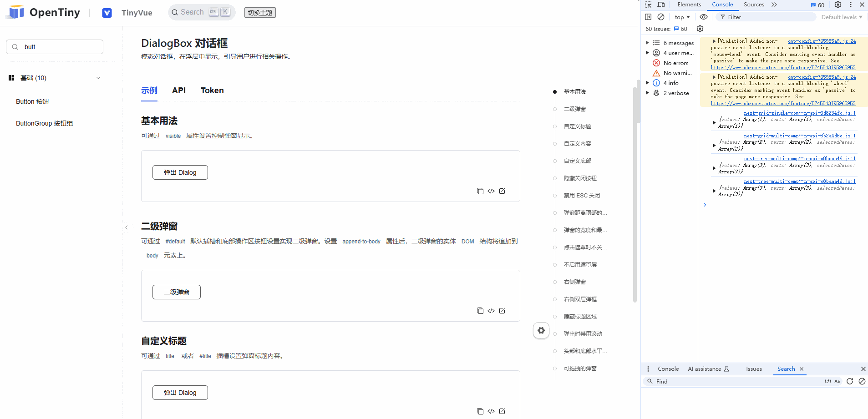The height and width of the screenshot is (419, 868).
Task: Jump to 二级弹窗 anchor link
Action: point(575,109)
